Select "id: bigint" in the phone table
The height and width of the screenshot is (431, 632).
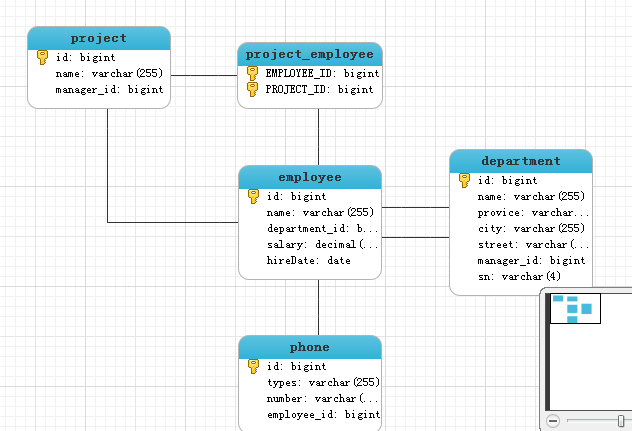296,366
